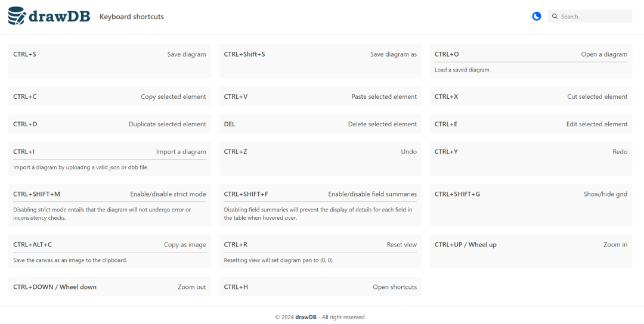Toggle dark mode with moon icon
The width and height of the screenshot is (644, 324).
click(537, 17)
